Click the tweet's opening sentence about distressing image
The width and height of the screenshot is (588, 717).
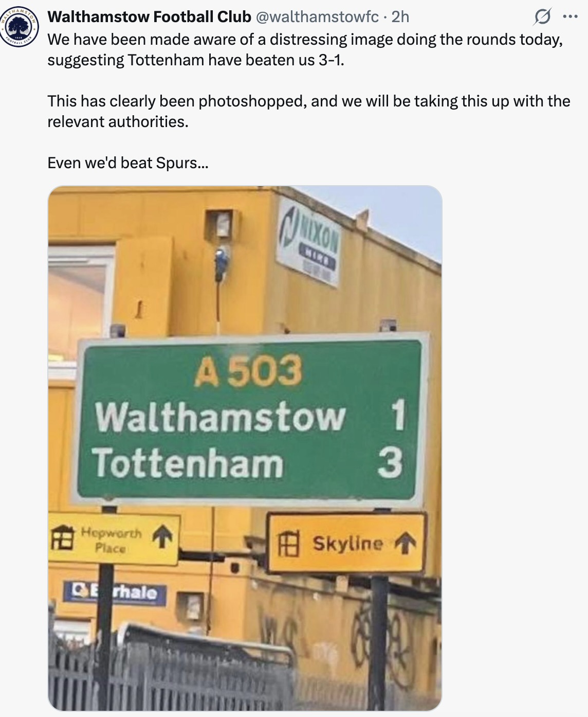[x=305, y=50]
